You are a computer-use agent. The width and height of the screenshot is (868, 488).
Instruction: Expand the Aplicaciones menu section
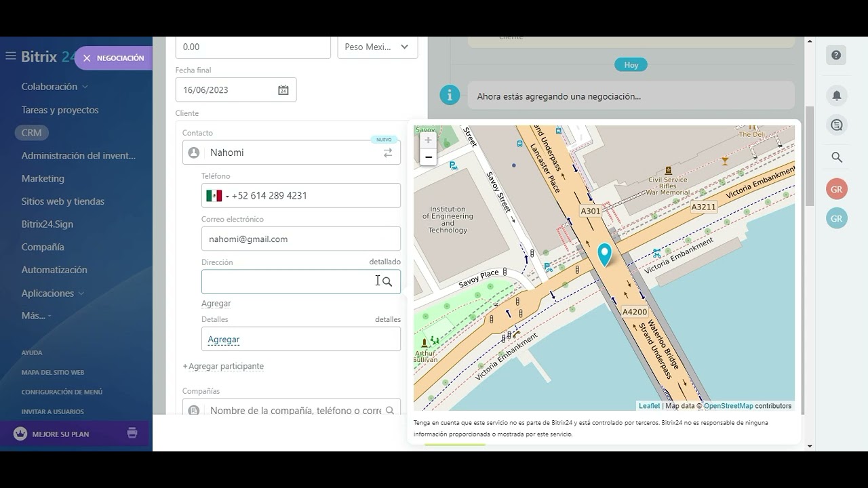pyautogui.click(x=53, y=293)
